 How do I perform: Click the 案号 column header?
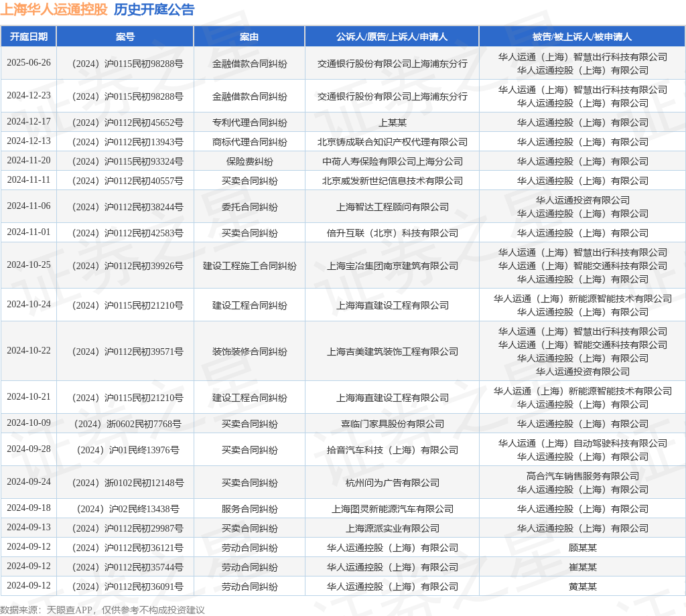(x=125, y=37)
